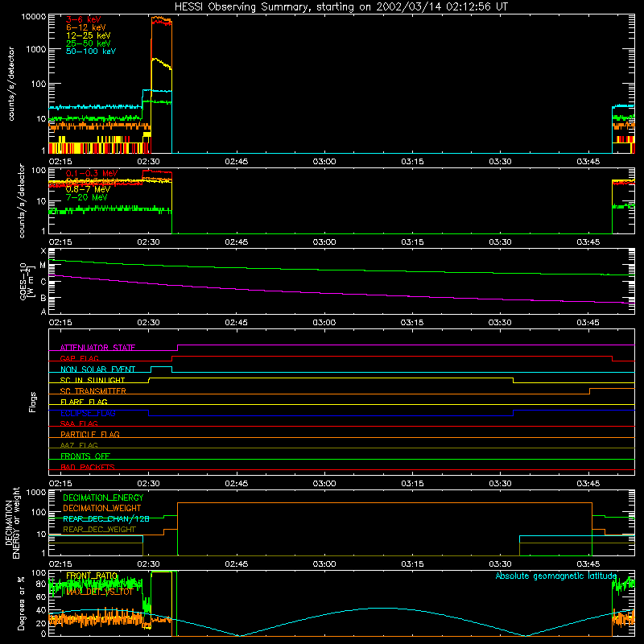Screen dimensions: 644x644
Task: Click the 0.1-0.3 MeV legend label
Action: (x=92, y=173)
